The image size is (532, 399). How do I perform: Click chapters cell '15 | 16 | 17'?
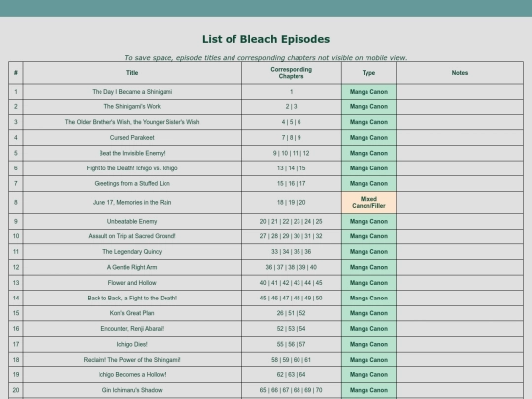point(291,183)
